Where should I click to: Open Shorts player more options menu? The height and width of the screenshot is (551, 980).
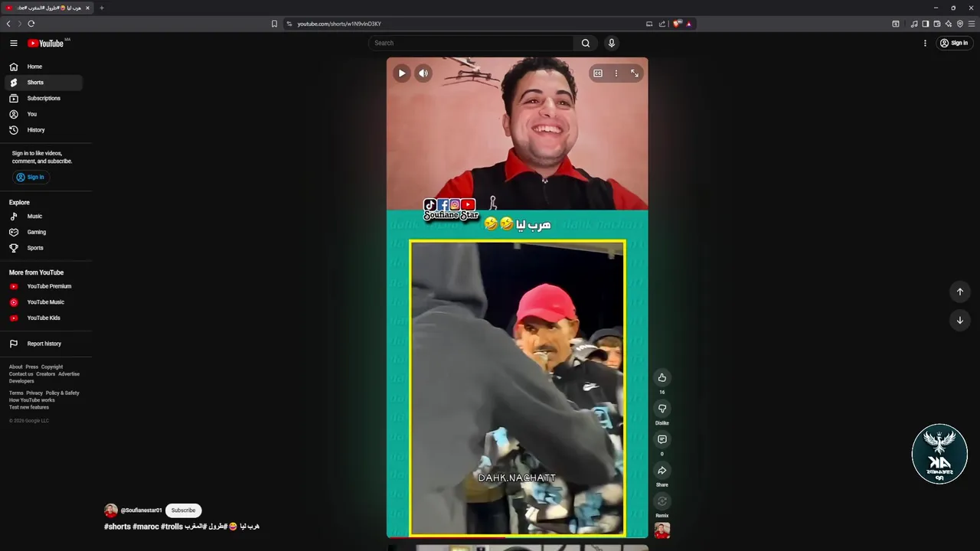pyautogui.click(x=616, y=73)
